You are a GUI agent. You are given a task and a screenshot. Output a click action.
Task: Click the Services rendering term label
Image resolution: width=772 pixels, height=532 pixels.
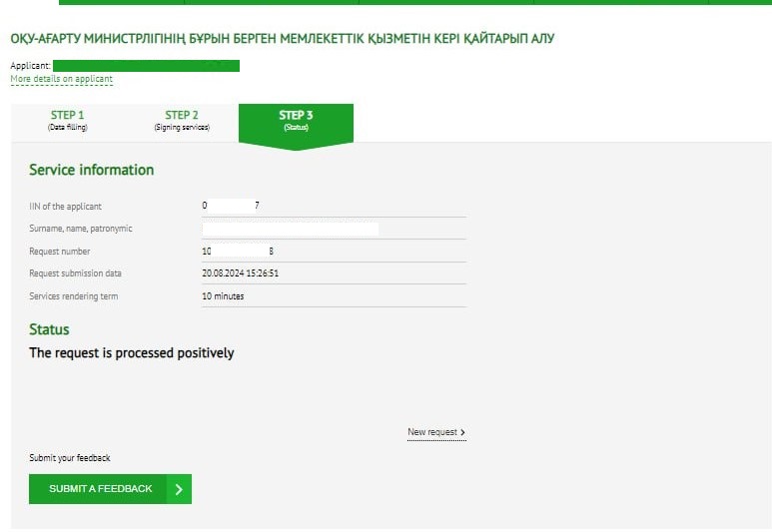74,296
